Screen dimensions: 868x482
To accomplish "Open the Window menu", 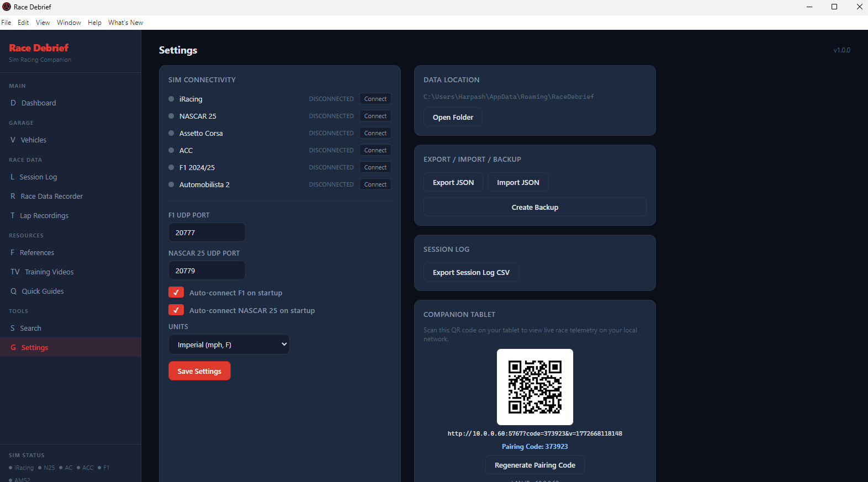I will pos(69,23).
